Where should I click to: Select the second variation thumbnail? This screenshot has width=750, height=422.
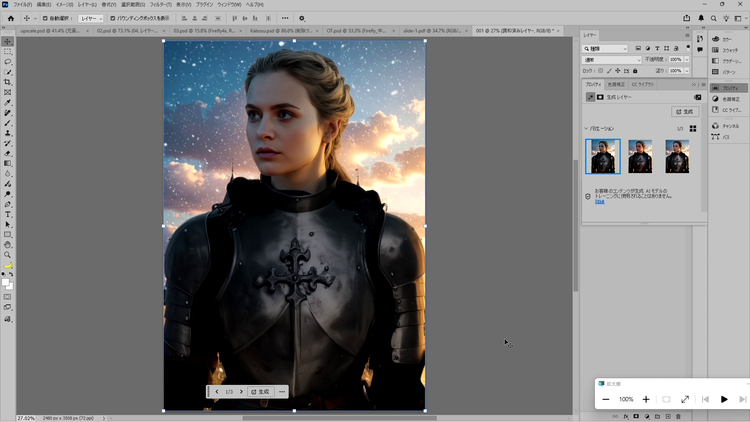640,156
